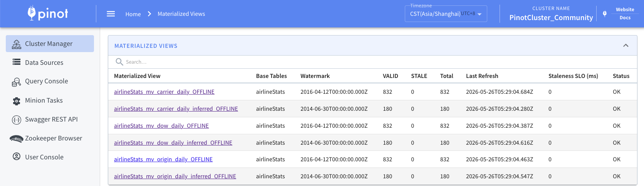644x186 pixels.
Task: Open airlineStats_mv_carrier_daily_inferred_OFFLINE view
Action: [x=176, y=109]
